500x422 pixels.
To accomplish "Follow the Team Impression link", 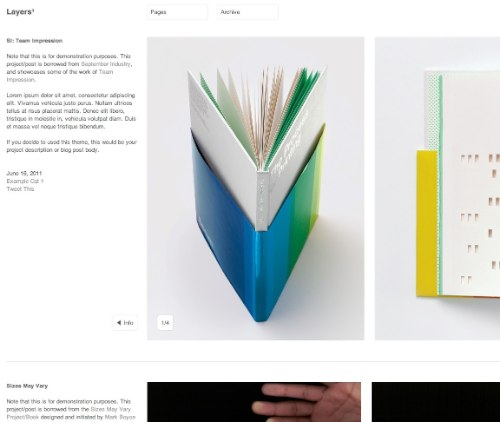I will click(x=60, y=76).
